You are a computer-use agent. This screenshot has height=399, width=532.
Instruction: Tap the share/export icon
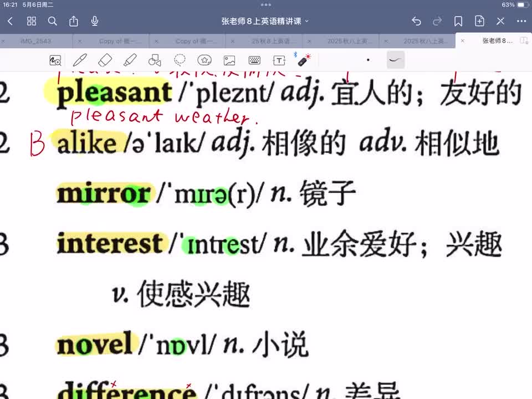(74, 22)
